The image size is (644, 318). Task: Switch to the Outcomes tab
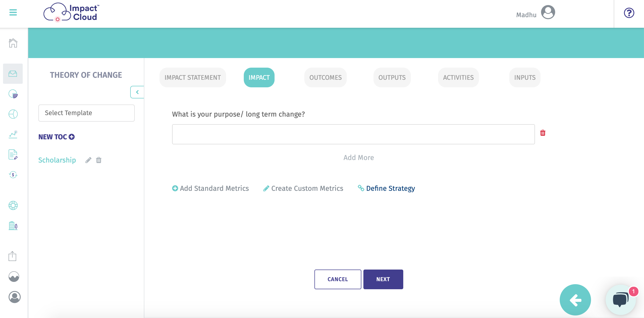(x=326, y=77)
